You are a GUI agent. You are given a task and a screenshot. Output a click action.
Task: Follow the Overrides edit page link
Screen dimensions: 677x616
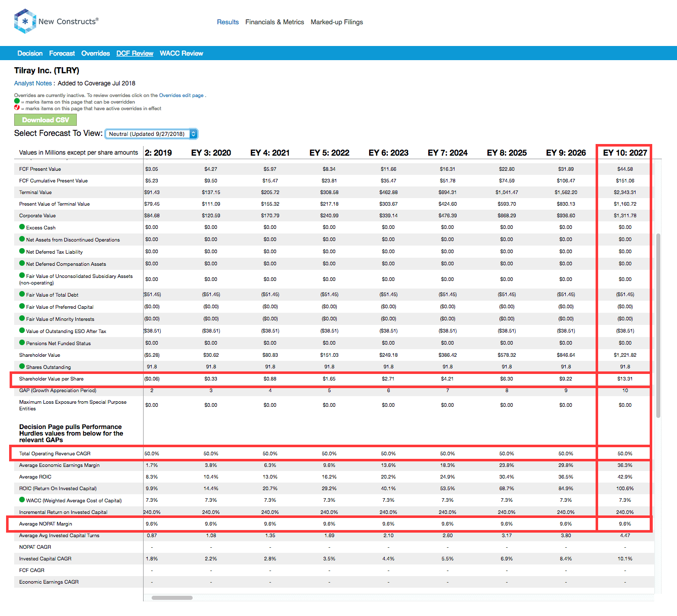pos(182,96)
